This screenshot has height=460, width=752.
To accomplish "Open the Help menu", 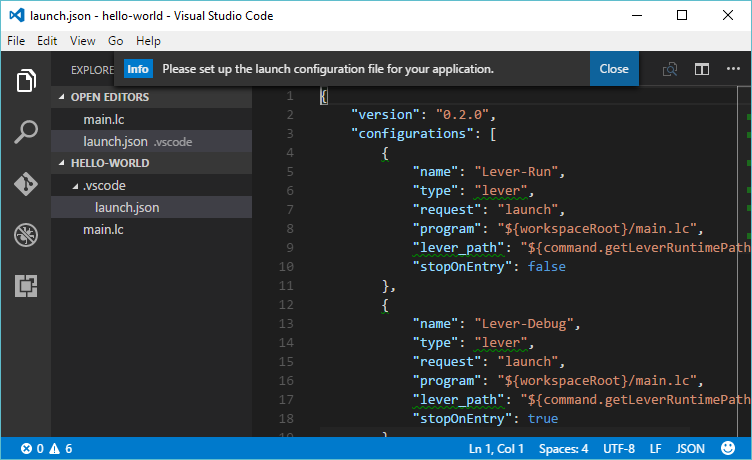I will click(148, 41).
